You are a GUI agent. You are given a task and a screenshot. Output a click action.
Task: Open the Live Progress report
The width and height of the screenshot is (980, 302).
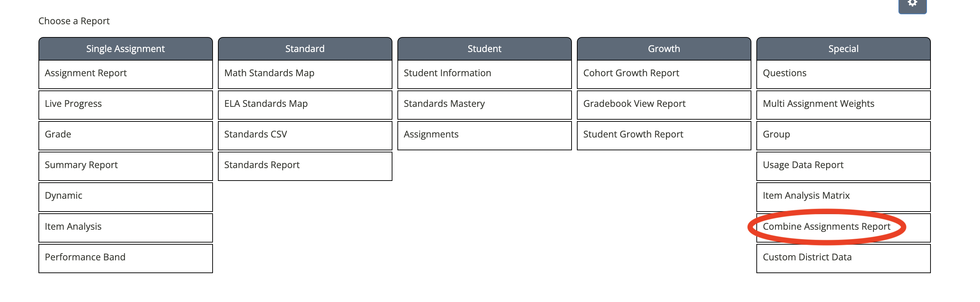(x=125, y=105)
